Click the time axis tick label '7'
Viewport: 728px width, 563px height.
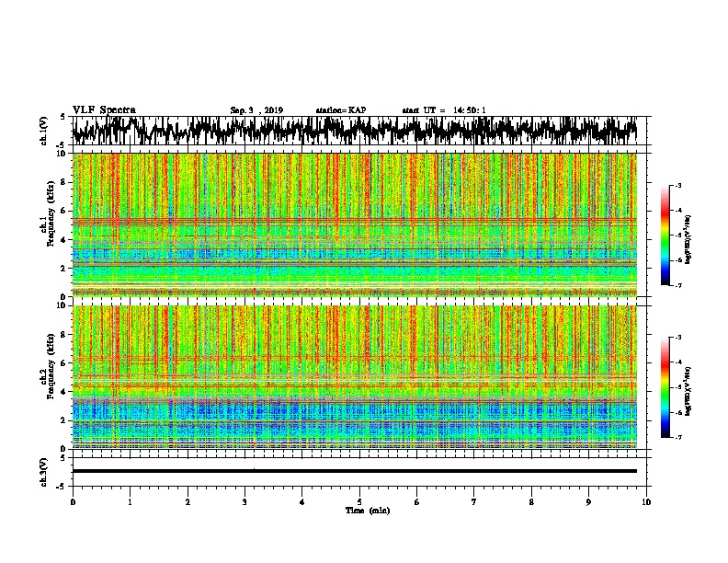coord(474,502)
